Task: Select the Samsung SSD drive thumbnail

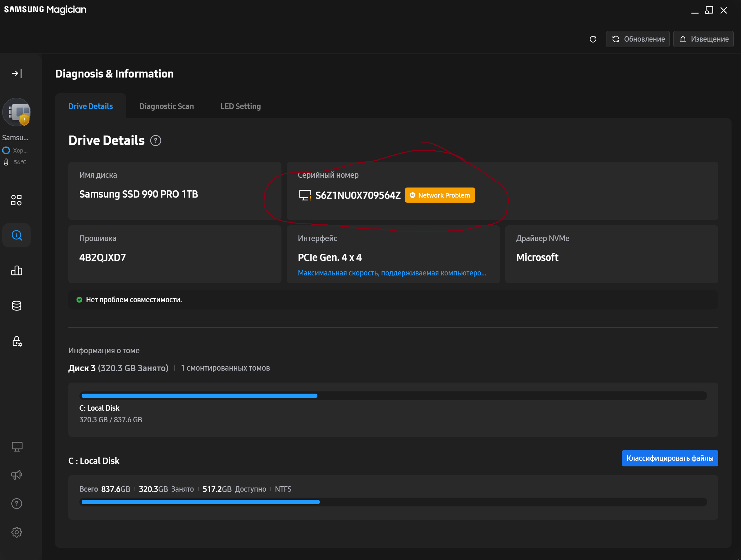Action: (17, 112)
